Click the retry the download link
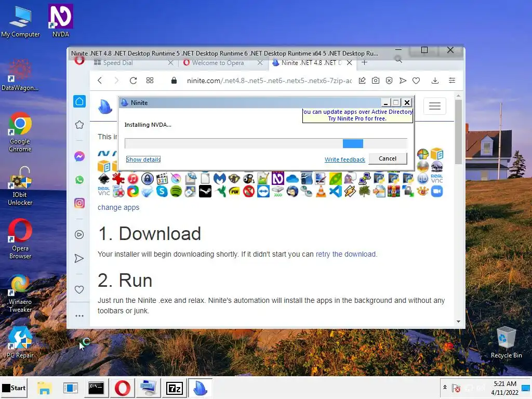Screen dimensions: 532x399 pyautogui.click(x=346, y=254)
